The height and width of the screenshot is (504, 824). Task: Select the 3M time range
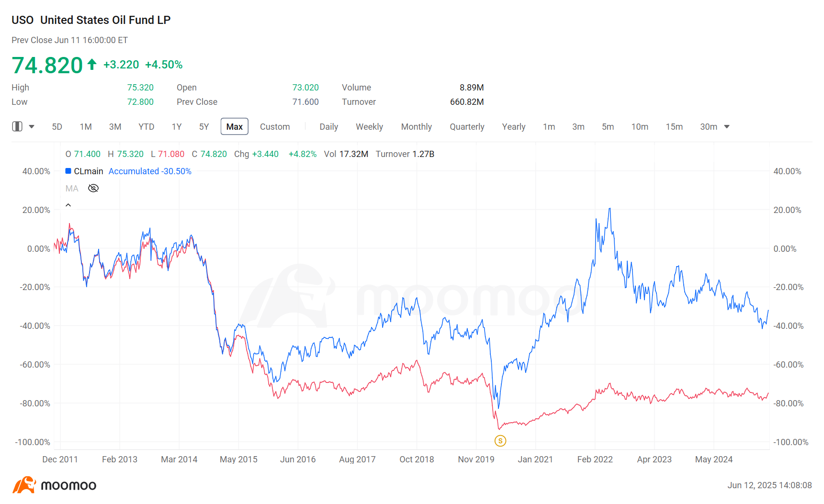[x=115, y=127]
